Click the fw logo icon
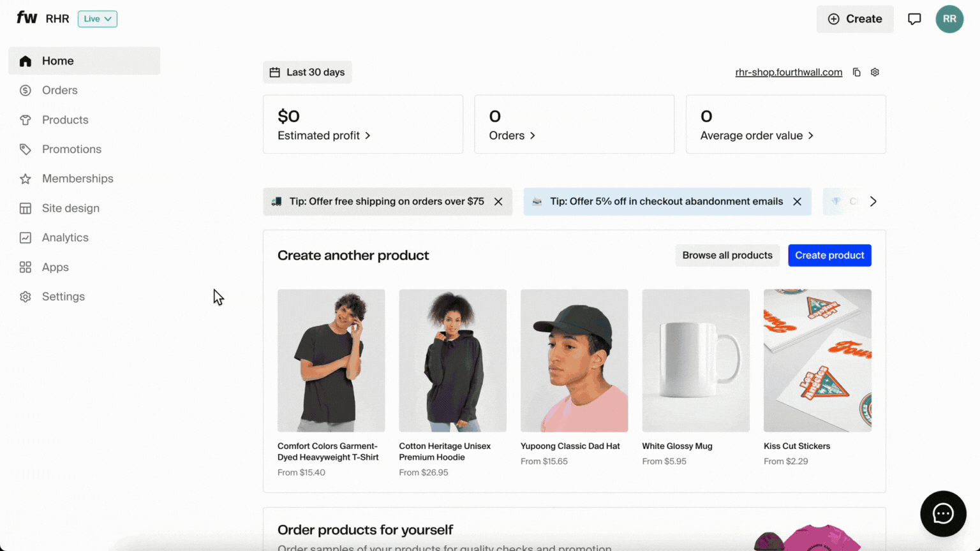The height and width of the screenshot is (551, 980). 27,18
